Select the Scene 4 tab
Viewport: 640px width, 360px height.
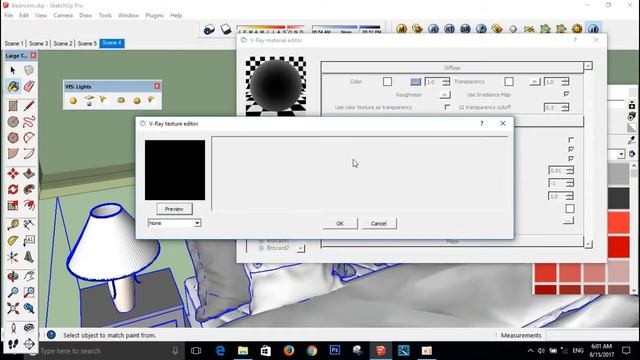[x=112, y=43]
